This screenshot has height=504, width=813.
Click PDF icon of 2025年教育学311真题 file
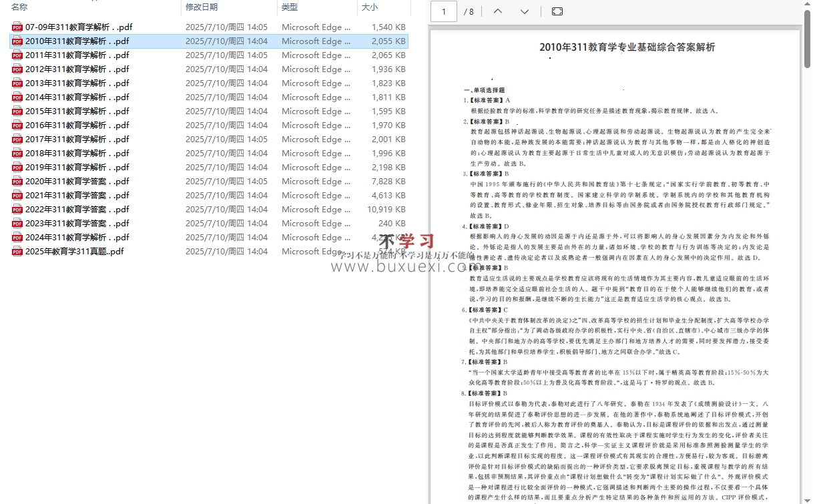[17, 252]
